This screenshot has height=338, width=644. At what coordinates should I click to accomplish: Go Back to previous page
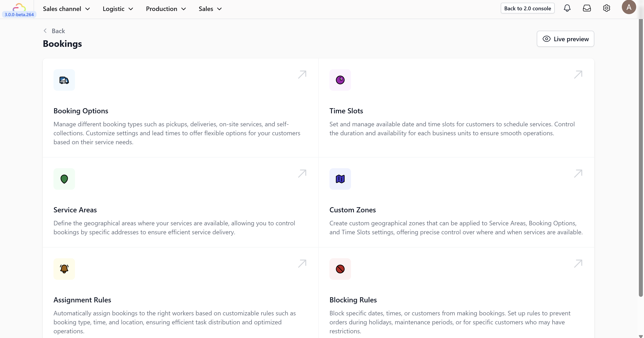click(54, 31)
